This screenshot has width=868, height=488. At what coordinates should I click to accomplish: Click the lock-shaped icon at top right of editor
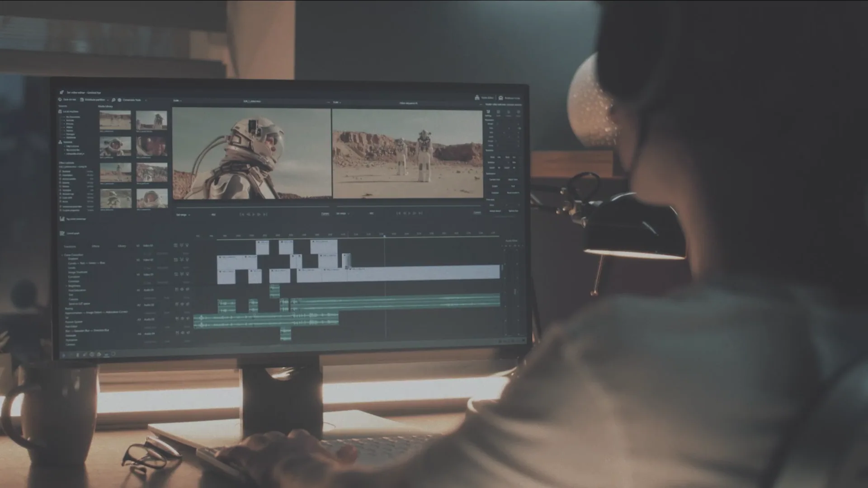coord(477,97)
